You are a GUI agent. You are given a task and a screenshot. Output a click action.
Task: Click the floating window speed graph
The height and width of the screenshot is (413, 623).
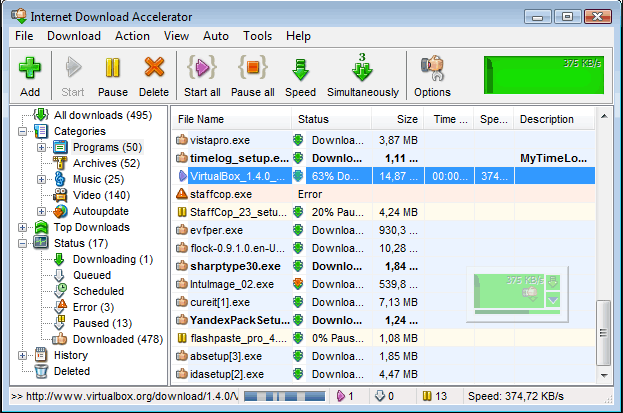pyautogui.click(x=509, y=291)
